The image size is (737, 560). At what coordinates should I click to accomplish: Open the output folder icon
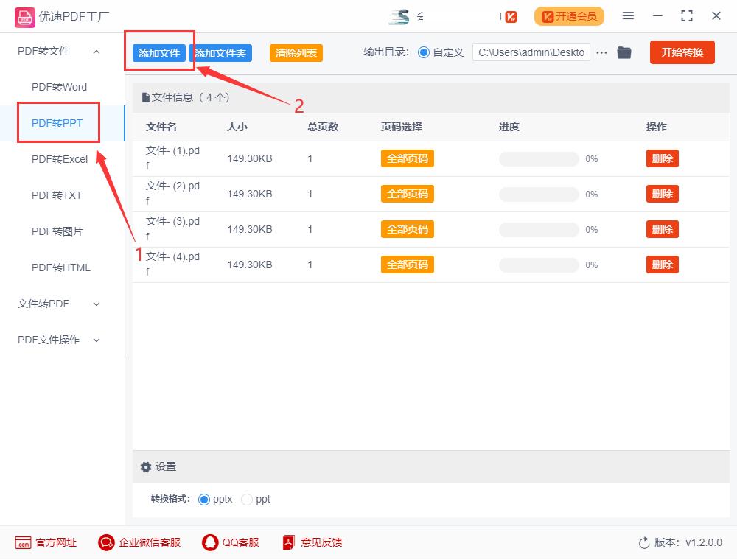tap(624, 52)
